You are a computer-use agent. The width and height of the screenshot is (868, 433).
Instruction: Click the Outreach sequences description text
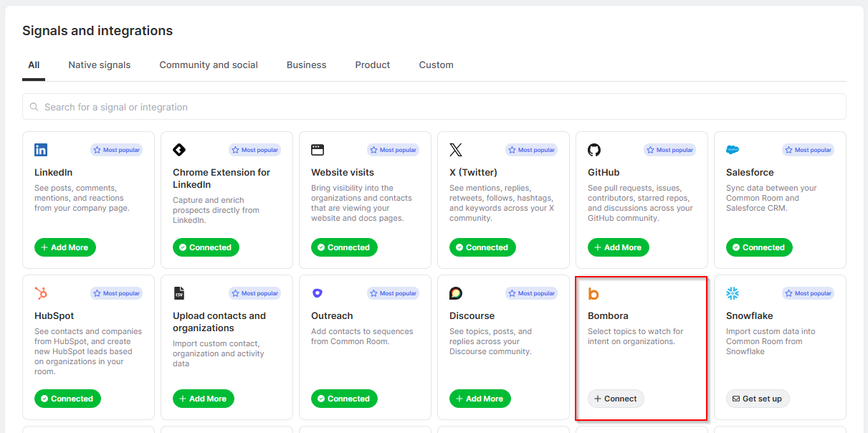coord(362,336)
